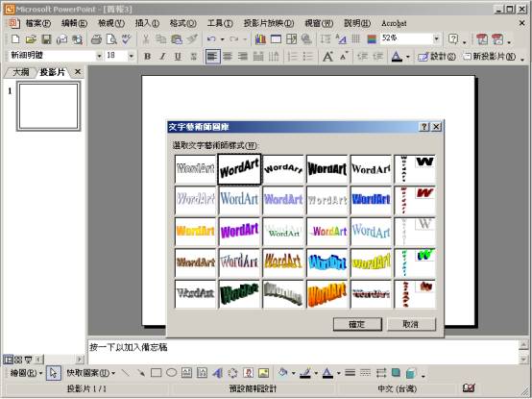Expand line color dropdown arrow in drawing toolbar
The image size is (532, 399).
(x=316, y=374)
